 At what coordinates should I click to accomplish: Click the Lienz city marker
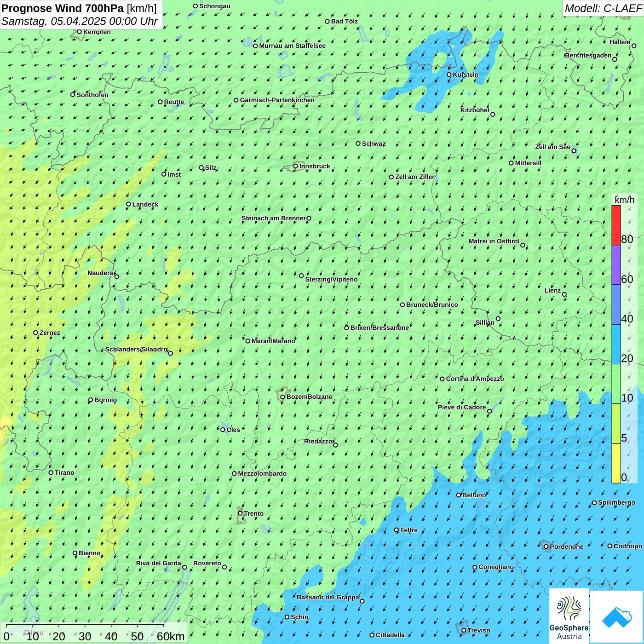click(x=564, y=294)
